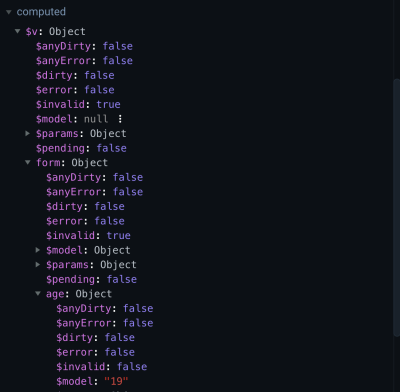Select the computed section header label
Viewport: 400px width, 392px height.
tap(41, 12)
